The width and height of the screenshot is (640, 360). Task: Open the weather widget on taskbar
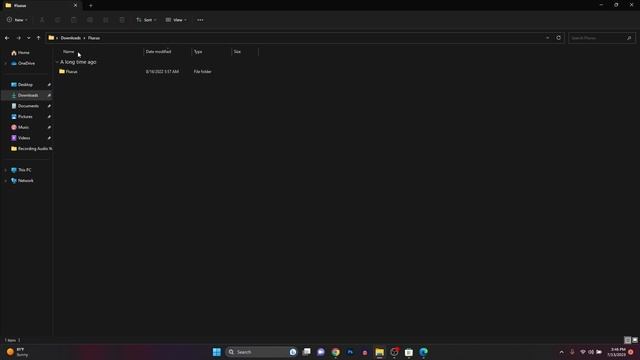[x=17, y=352]
